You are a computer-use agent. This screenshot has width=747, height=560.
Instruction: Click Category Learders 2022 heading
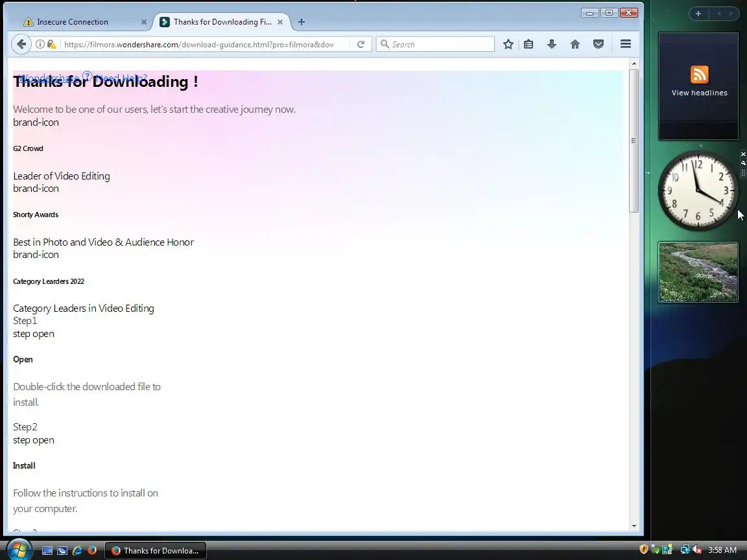[49, 281]
